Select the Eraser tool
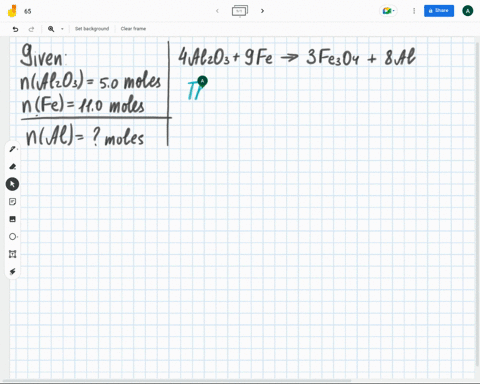This screenshot has width=480, height=384. 12,166
